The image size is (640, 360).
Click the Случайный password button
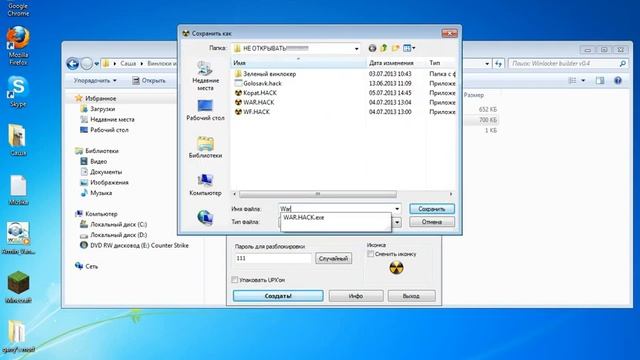click(x=333, y=258)
